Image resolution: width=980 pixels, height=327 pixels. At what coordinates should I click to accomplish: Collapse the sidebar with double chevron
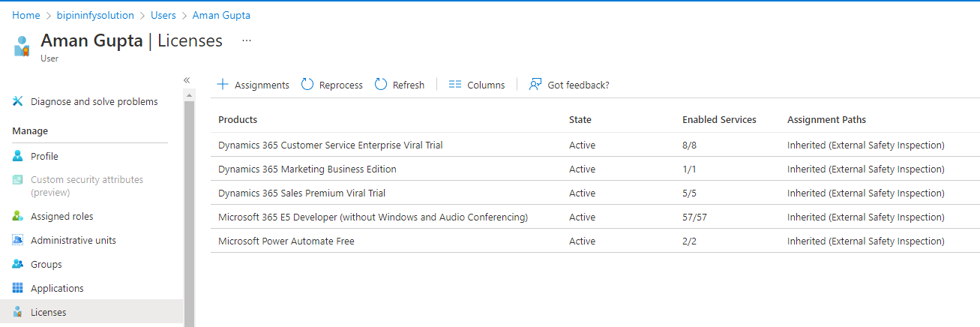(x=187, y=80)
